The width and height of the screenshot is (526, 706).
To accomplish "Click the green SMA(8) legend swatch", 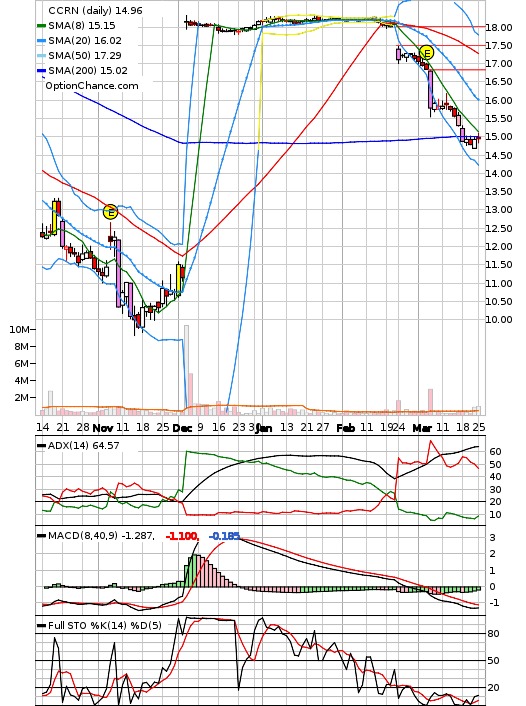I will click(41, 26).
